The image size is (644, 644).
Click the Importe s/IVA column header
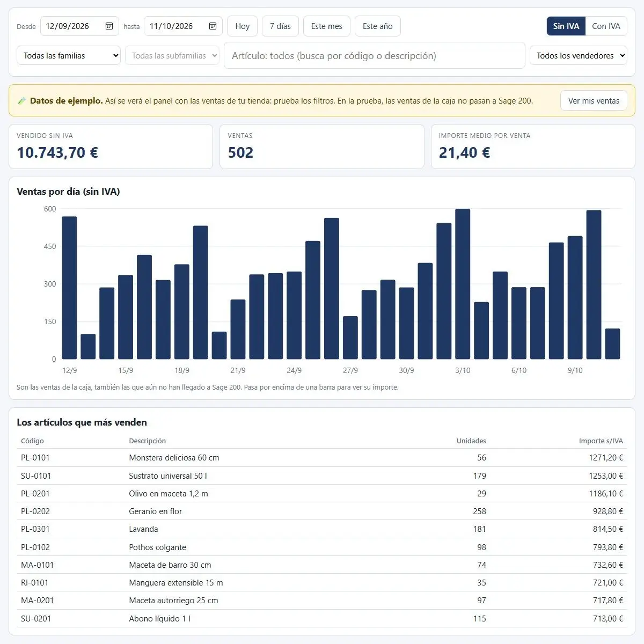click(601, 441)
